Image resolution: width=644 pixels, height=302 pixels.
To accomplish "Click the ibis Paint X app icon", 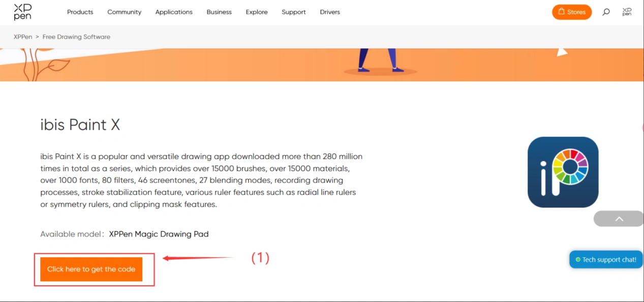I will point(563,172).
